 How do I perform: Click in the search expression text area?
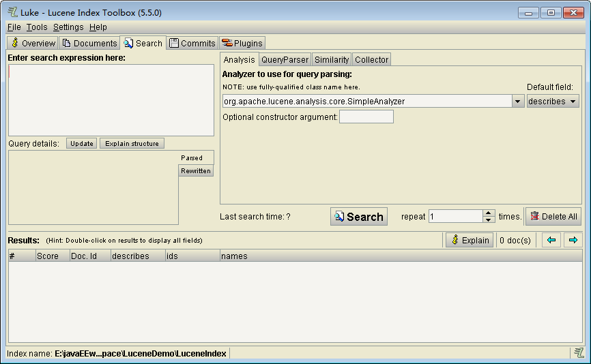click(111, 100)
